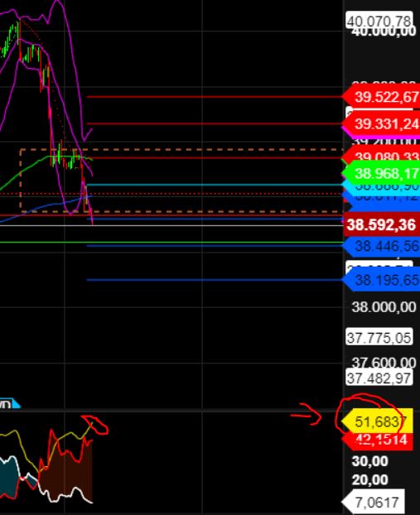Select the red 39.522,67 price tag
Image resolution: width=420 pixels, height=515 pixels.
tap(381, 97)
